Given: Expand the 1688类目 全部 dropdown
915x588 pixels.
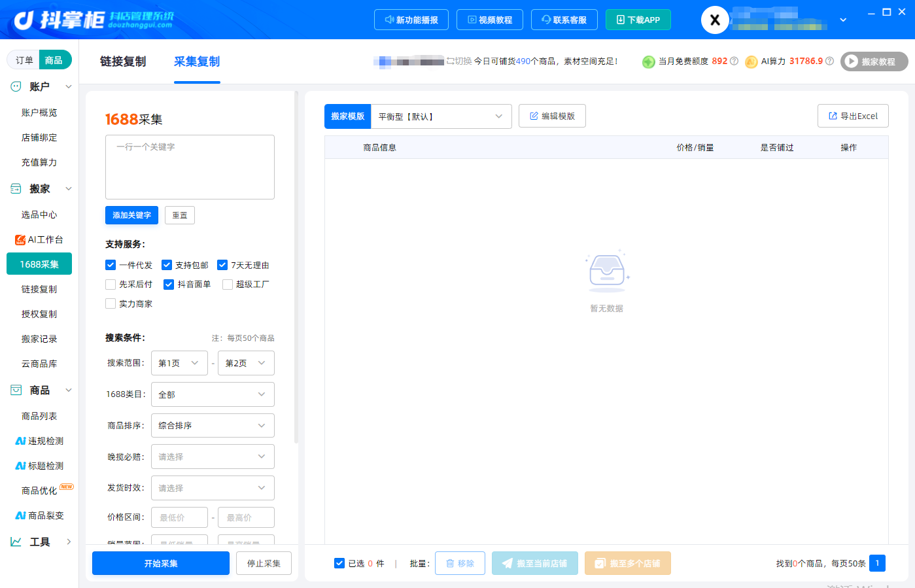Looking at the screenshot, I should click(213, 394).
